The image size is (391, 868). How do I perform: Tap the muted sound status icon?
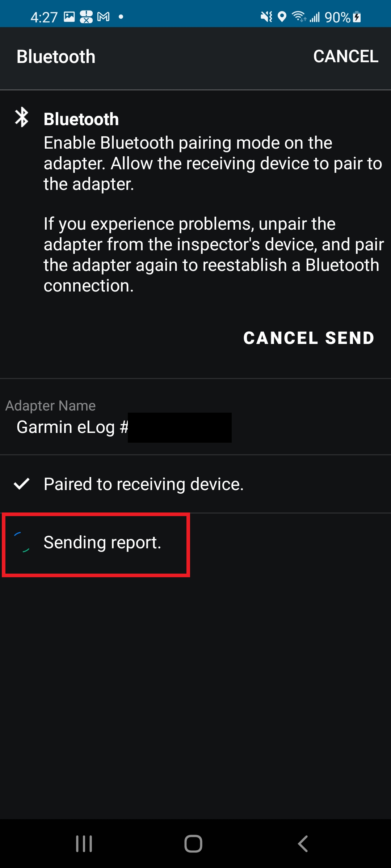click(x=266, y=17)
